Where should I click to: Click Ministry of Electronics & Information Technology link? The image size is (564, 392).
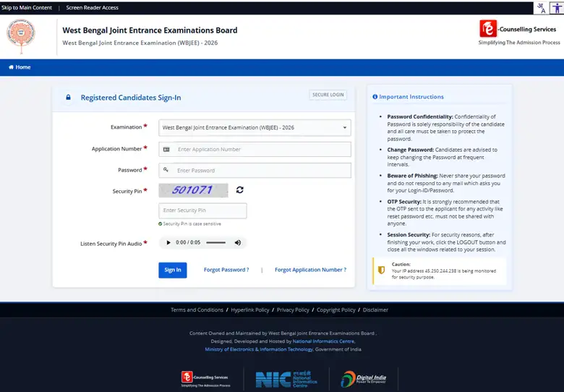click(259, 349)
